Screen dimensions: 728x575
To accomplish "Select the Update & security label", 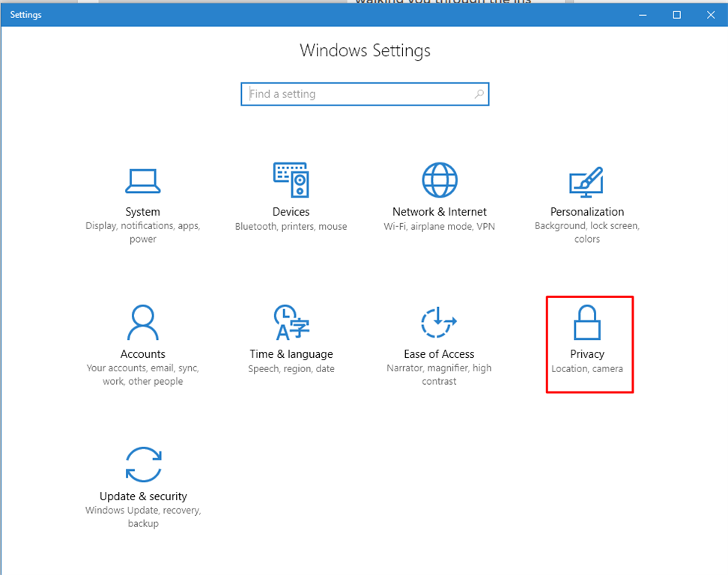I will pyautogui.click(x=143, y=496).
